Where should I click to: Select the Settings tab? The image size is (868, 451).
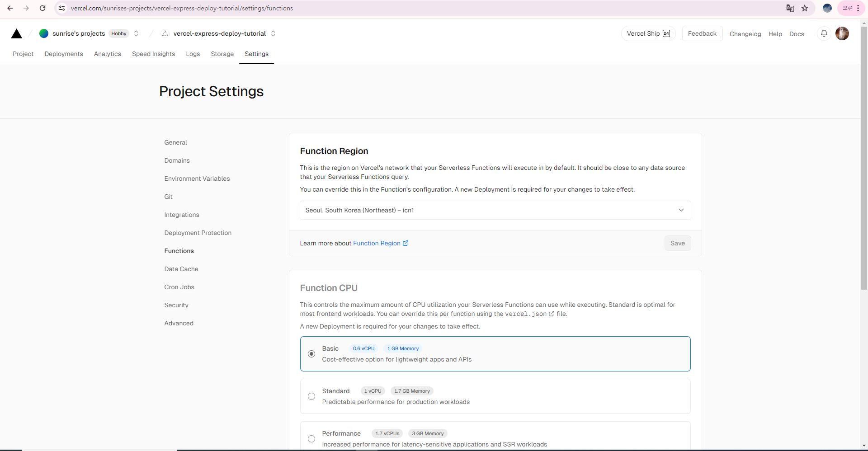pyautogui.click(x=257, y=54)
